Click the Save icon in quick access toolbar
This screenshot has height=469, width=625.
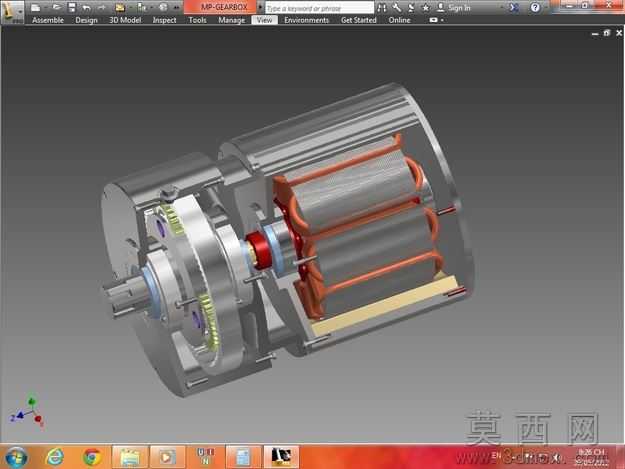point(72,7)
